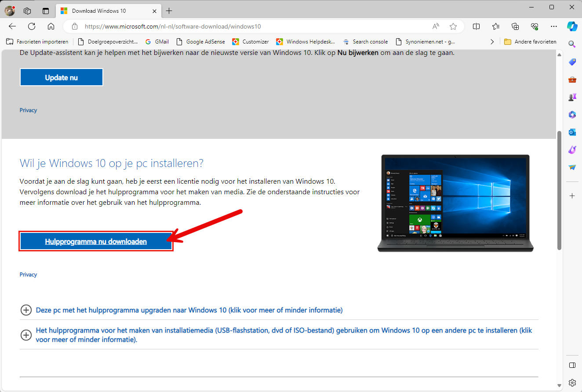
Task: Open the sidebar Search icon
Action: pyautogui.click(x=572, y=44)
